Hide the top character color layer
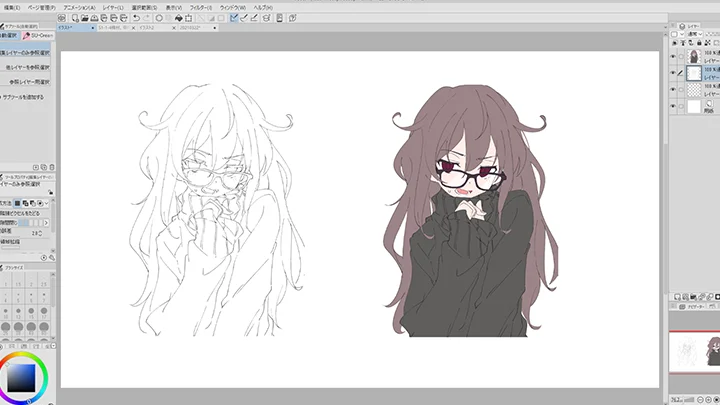Viewport: 720px width, 405px height. click(x=673, y=56)
